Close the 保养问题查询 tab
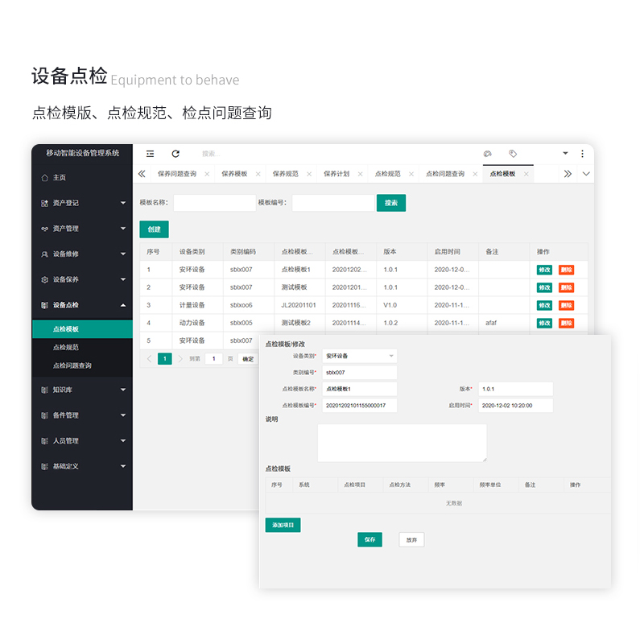 pyautogui.click(x=207, y=174)
